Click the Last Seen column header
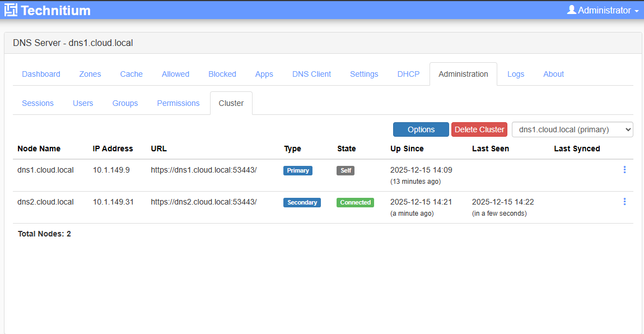Screen dimensions: 644x334 point(491,149)
